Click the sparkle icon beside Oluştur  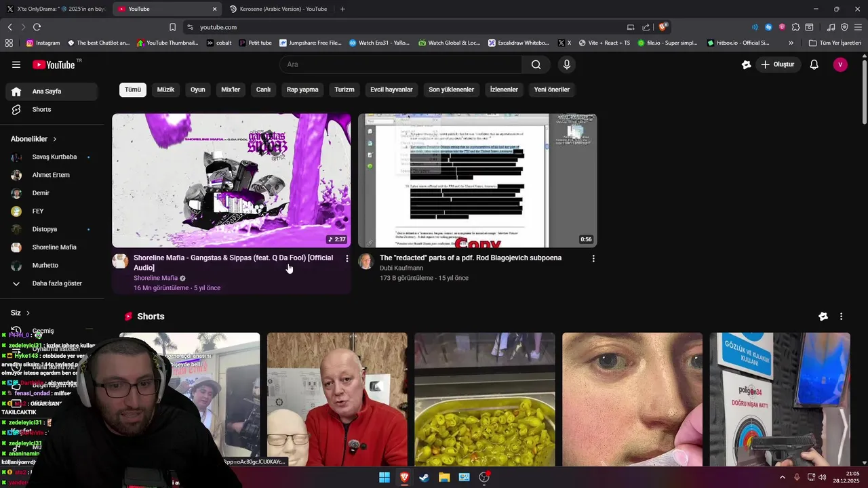(x=747, y=64)
